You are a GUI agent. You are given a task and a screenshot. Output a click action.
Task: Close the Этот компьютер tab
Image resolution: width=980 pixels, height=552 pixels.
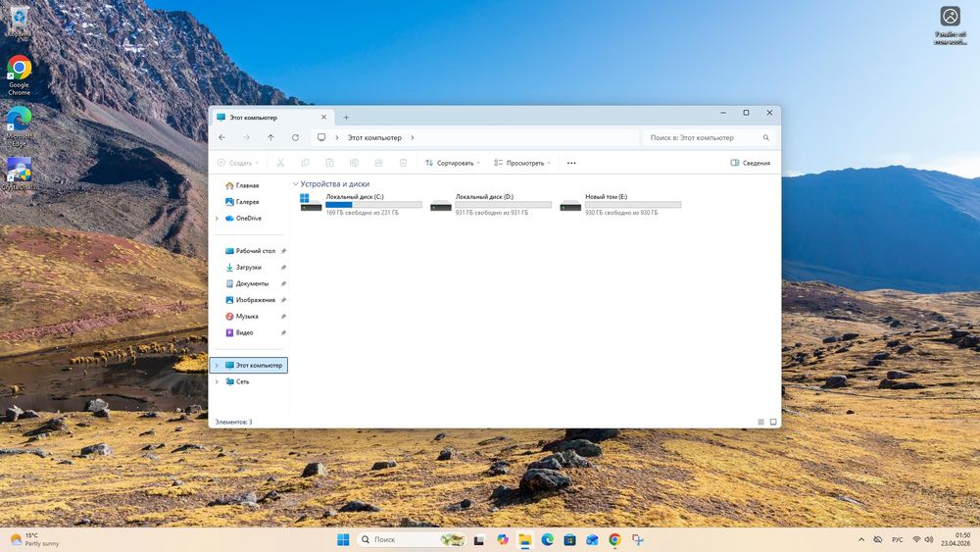(323, 117)
